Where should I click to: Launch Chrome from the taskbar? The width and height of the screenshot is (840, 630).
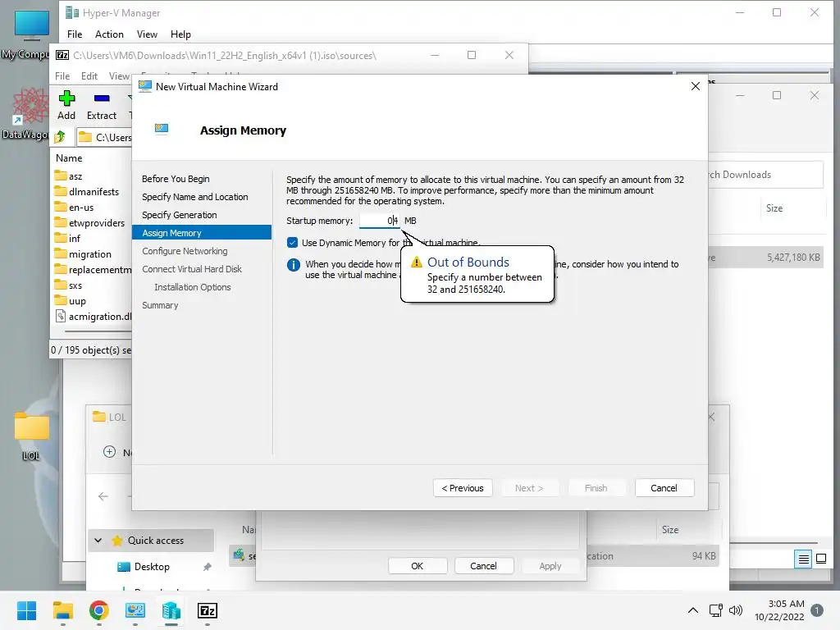[99, 610]
